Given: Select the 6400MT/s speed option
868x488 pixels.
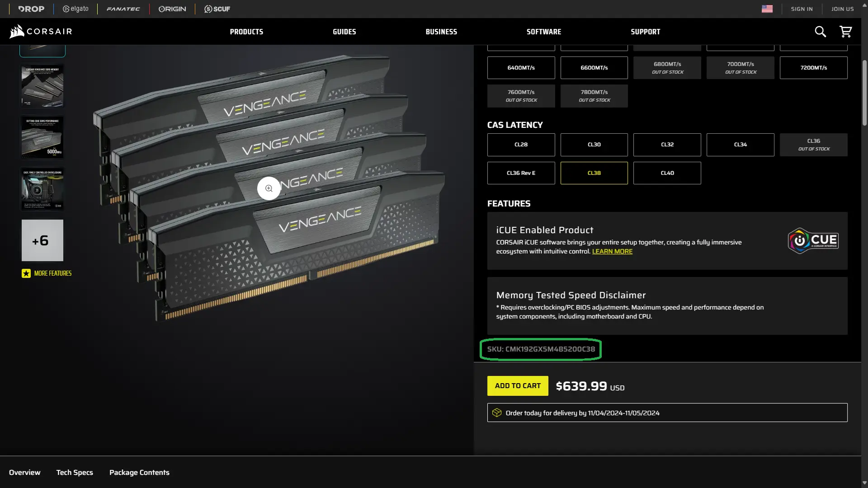Looking at the screenshot, I should (x=521, y=68).
